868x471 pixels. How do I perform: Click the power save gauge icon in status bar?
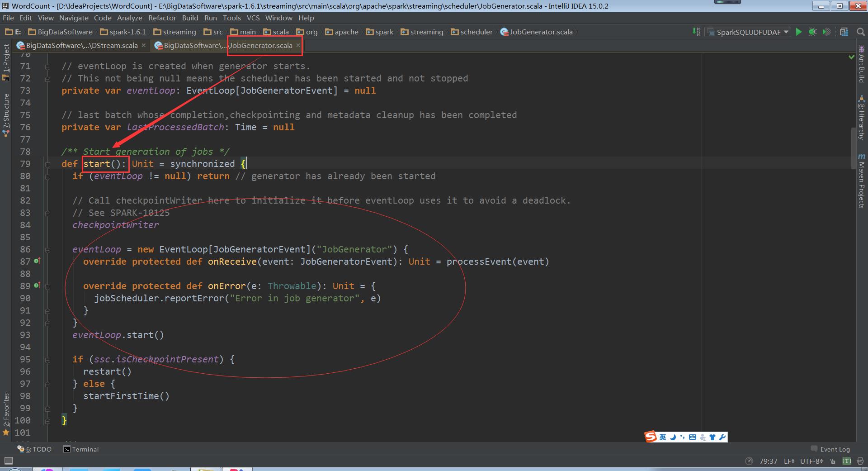tap(749, 461)
